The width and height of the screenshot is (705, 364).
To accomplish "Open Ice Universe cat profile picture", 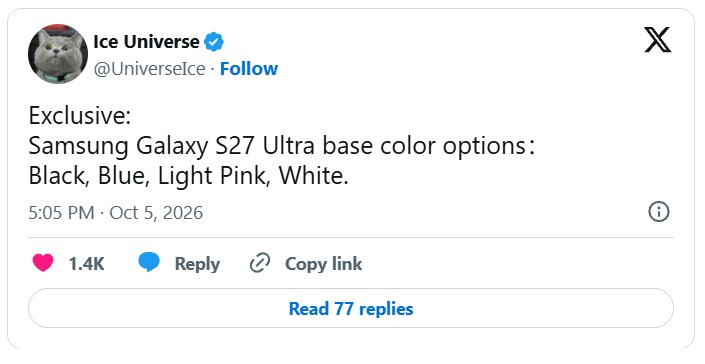I will click(58, 54).
